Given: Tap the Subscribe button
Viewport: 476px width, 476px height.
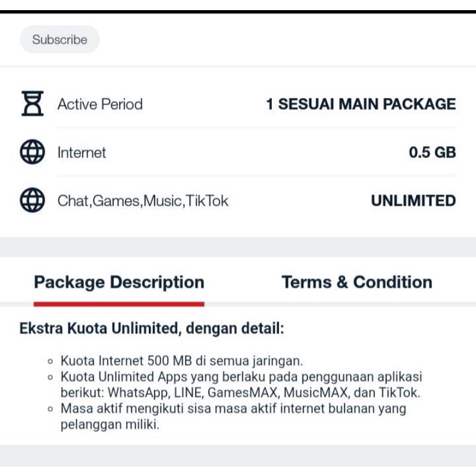Looking at the screenshot, I should (59, 40).
